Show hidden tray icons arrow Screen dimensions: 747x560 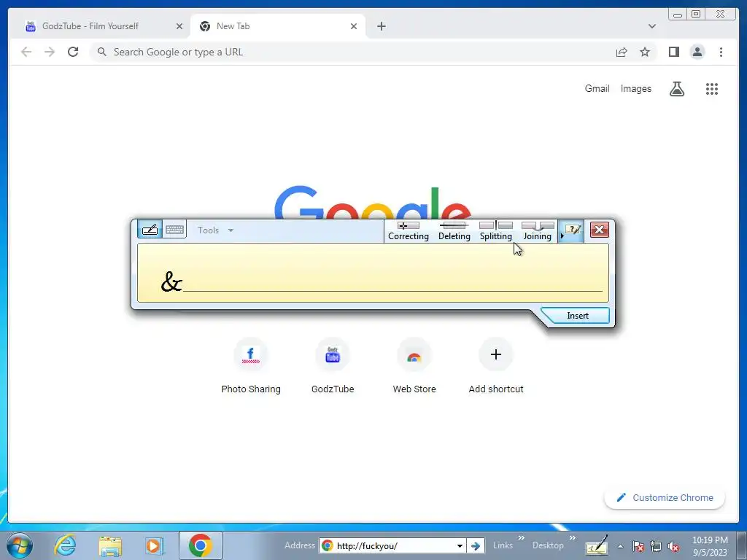(x=620, y=546)
